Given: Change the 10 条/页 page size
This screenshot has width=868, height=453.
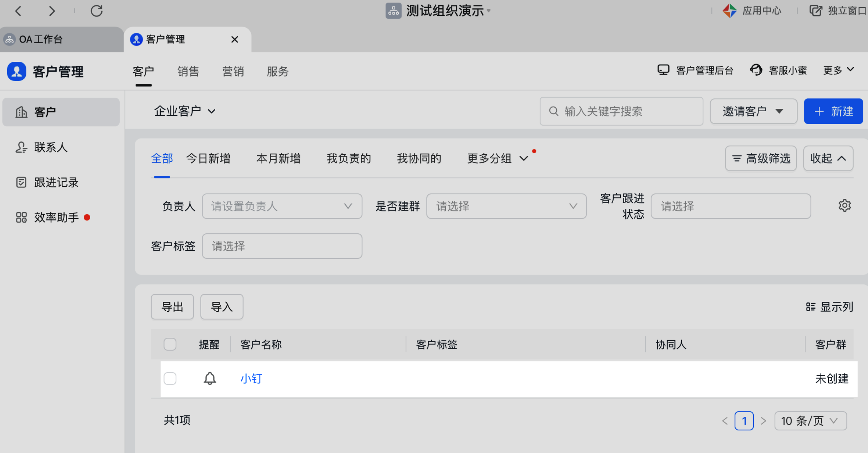Looking at the screenshot, I should 811,421.
